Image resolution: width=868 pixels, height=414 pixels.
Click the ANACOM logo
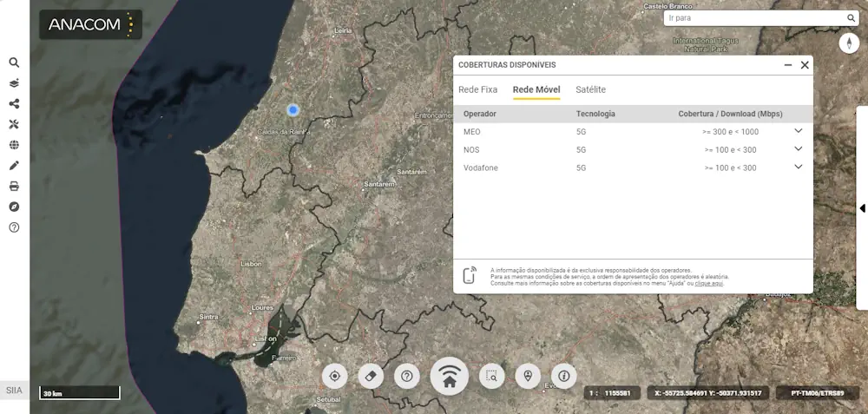[x=91, y=24]
